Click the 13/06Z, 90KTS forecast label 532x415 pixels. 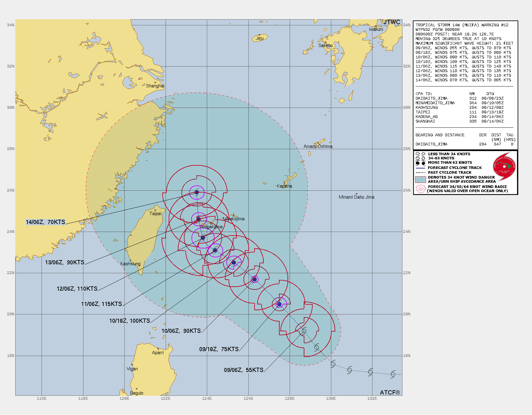coord(65,263)
